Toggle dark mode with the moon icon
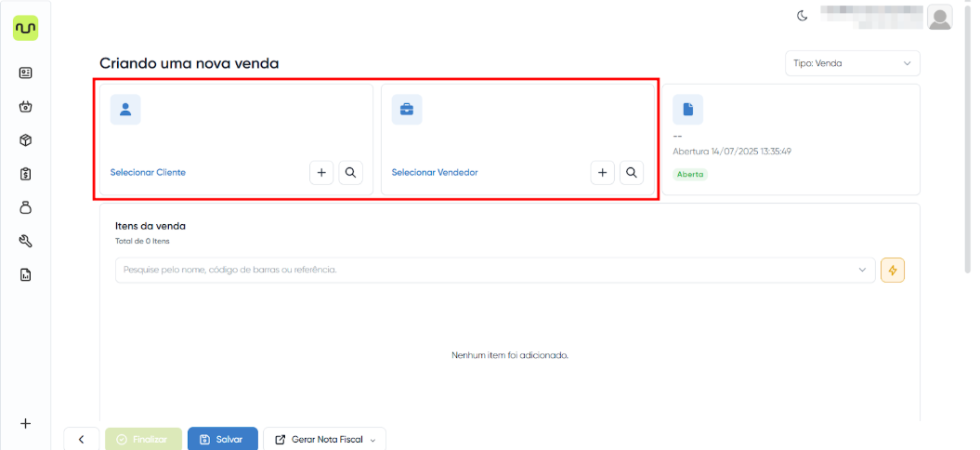Viewport: 980px width, 450px height. tap(803, 16)
